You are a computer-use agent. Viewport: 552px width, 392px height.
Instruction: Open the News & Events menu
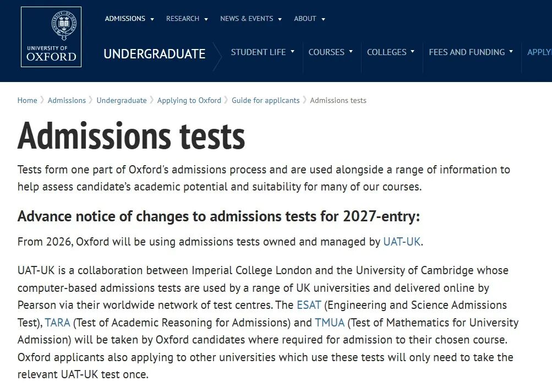[x=250, y=19]
